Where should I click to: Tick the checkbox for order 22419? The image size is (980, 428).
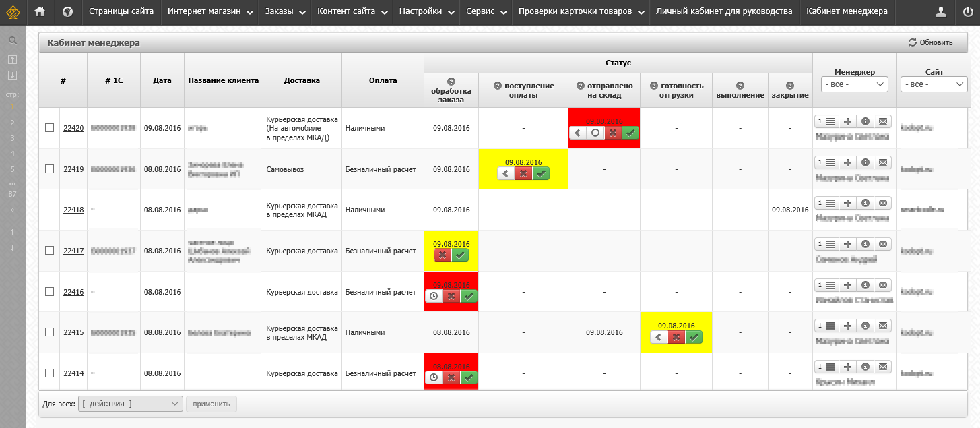(x=49, y=169)
